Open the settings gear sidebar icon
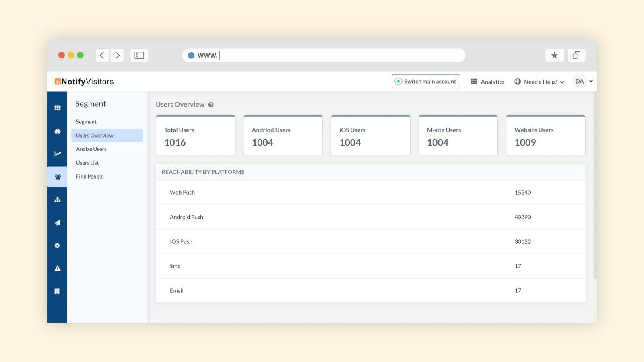The image size is (644, 362). (x=57, y=245)
